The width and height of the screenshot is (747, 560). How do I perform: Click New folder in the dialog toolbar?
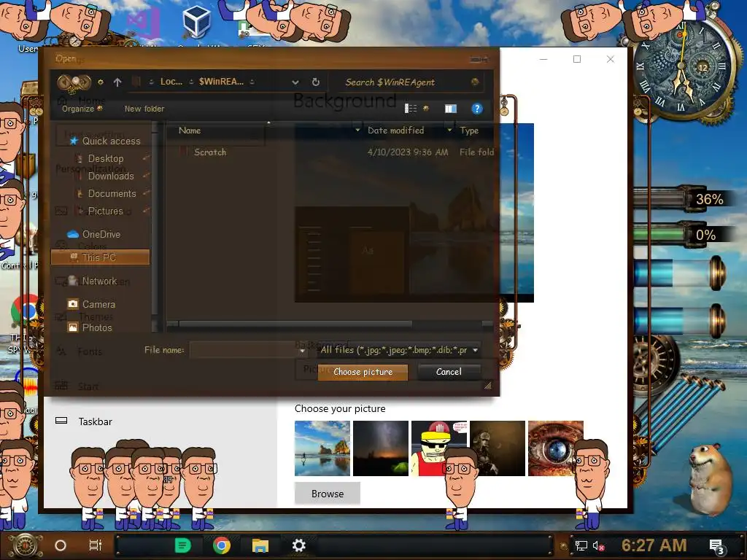click(144, 109)
